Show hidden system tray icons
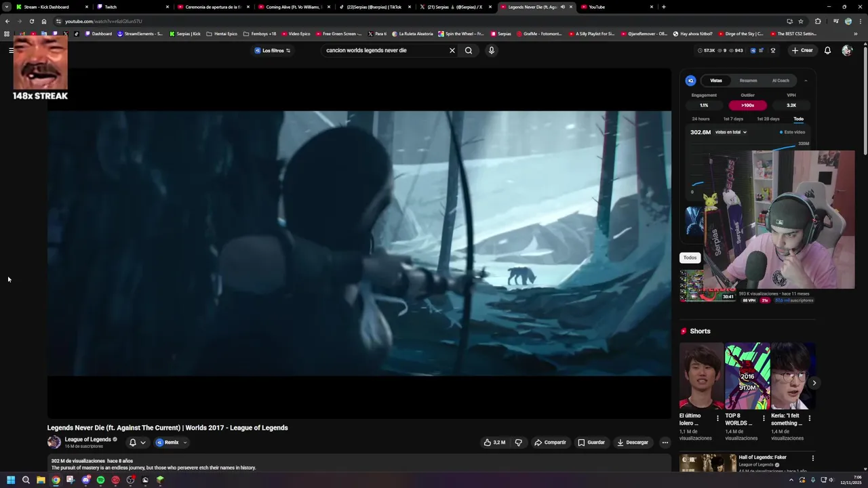The image size is (868, 488). pos(791,480)
